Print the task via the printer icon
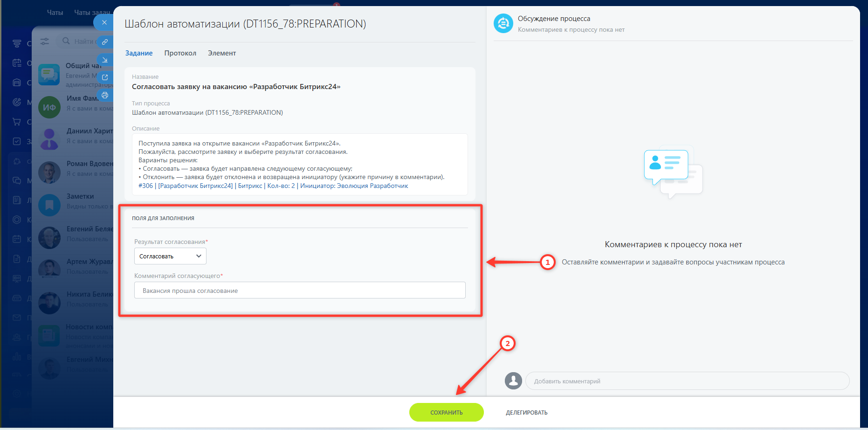 [105, 95]
